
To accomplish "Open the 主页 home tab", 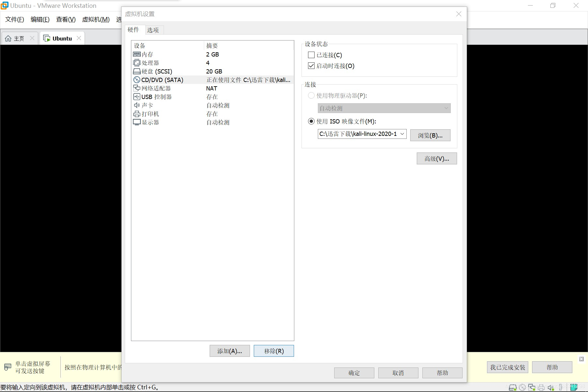I will 19,39.
